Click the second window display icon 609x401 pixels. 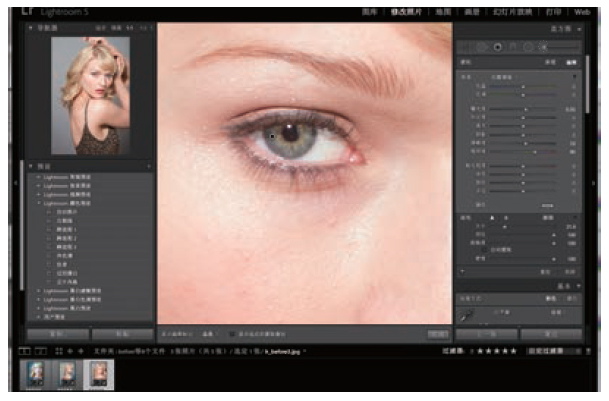41,351
